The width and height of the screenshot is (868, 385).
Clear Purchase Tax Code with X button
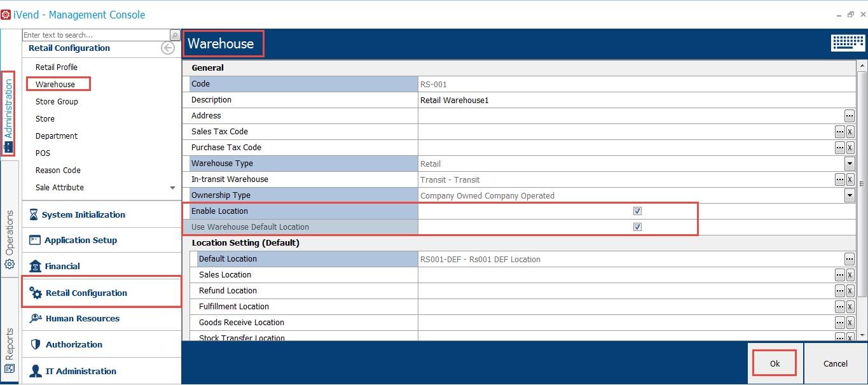point(850,148)
